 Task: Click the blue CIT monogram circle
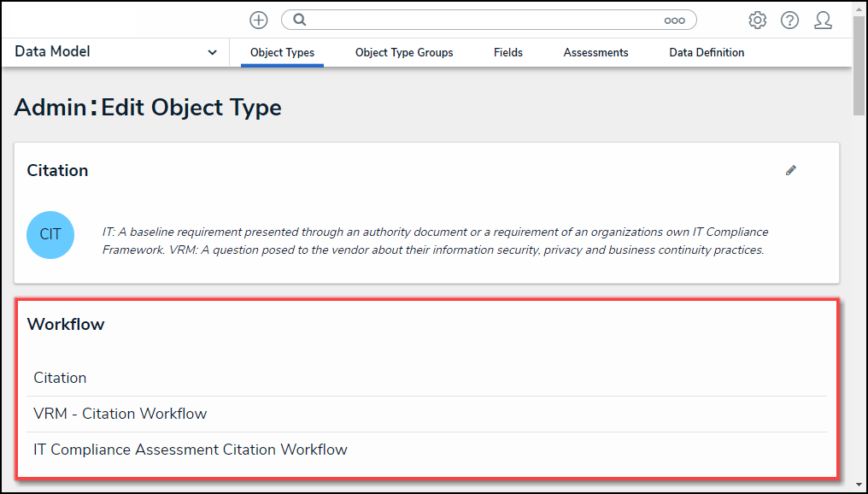(x=50, y=234)
